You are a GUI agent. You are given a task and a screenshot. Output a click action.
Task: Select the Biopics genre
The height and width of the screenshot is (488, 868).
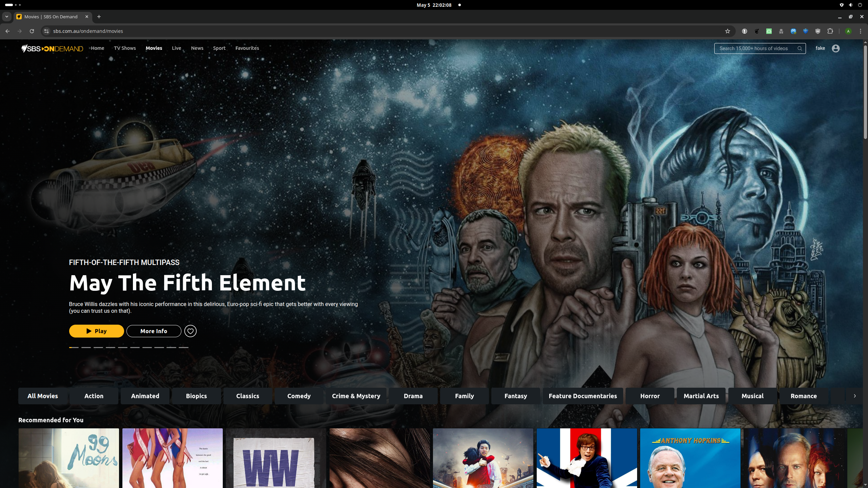click(x=196, y=396)
